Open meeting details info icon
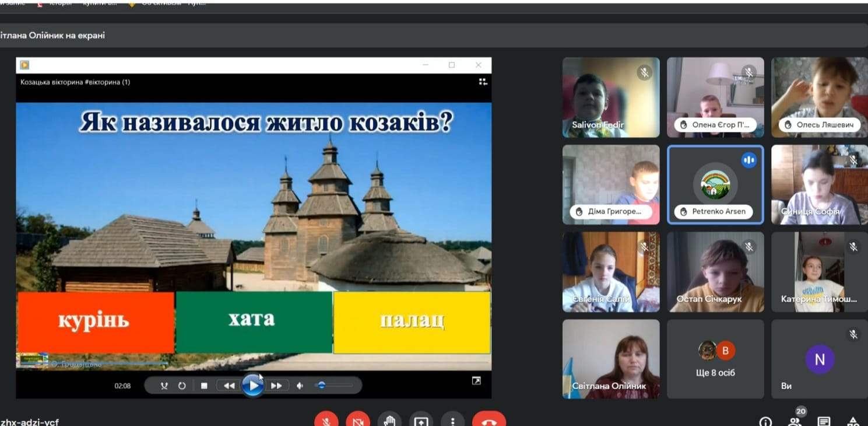This screenshot has height=426, width=868. 765,421
